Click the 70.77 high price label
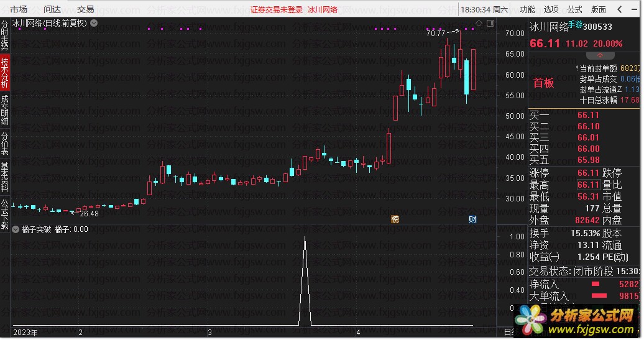This screenshot has height=340, width=644. click(436, 34)
